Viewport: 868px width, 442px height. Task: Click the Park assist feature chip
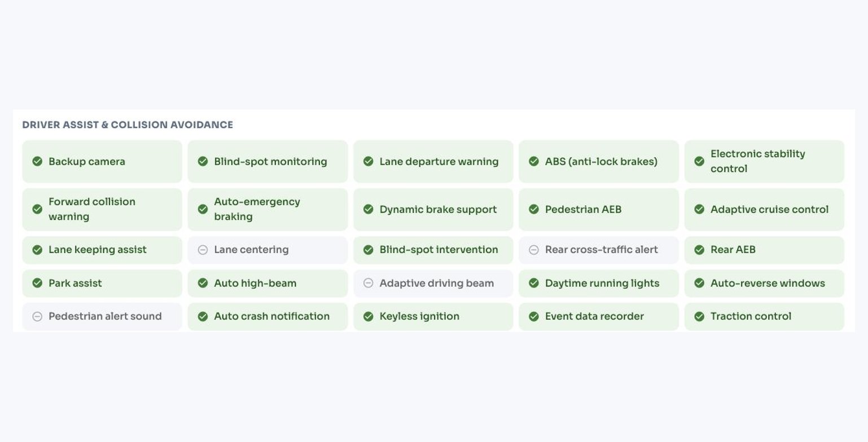click(x=102, y=283)
